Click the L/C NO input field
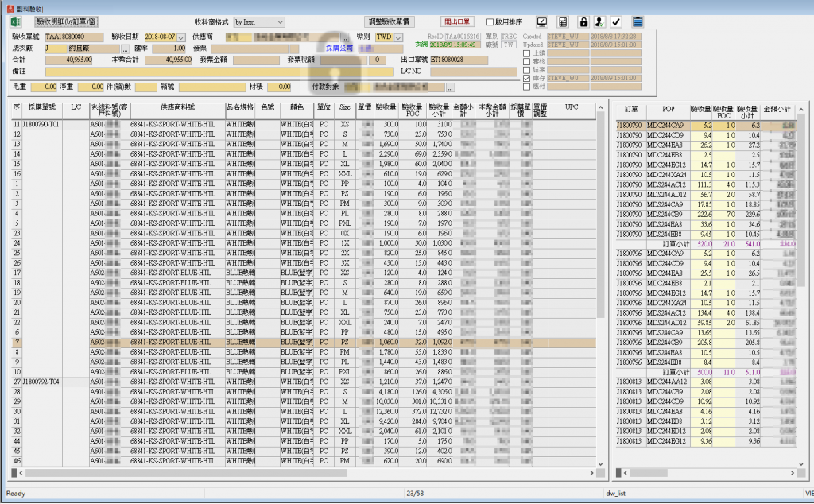 click(x=474, y=72)
